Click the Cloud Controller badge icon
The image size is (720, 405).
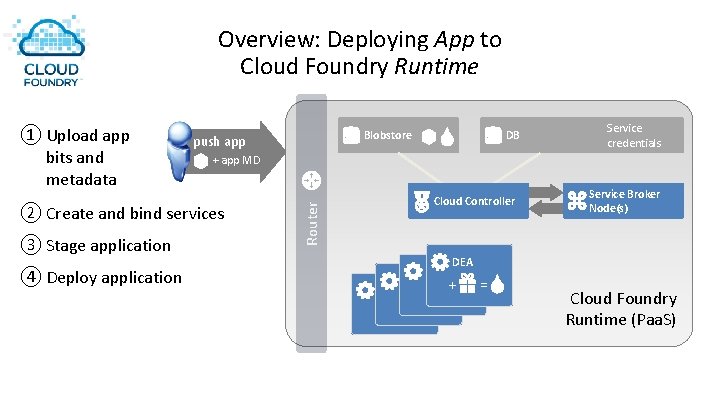422,202
